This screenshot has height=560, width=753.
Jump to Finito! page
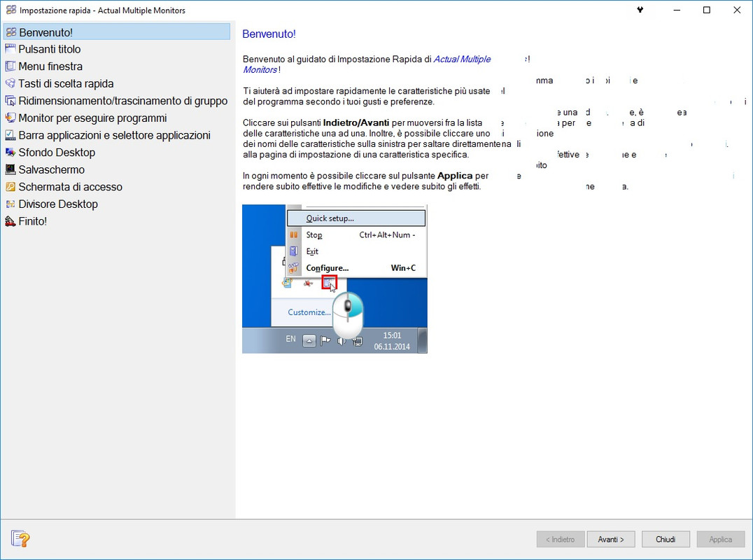33,221
